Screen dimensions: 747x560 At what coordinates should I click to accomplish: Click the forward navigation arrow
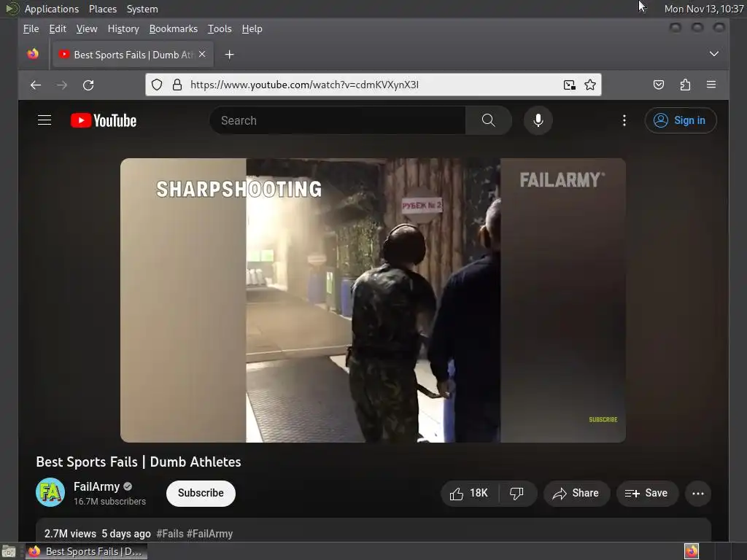[x=62, y=85]
